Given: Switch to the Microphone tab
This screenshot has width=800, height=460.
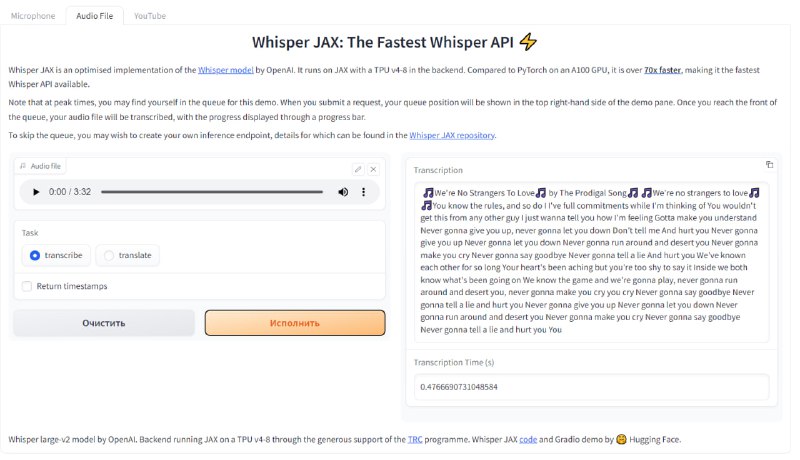Looking at the screenshot, I should point(33,16).
